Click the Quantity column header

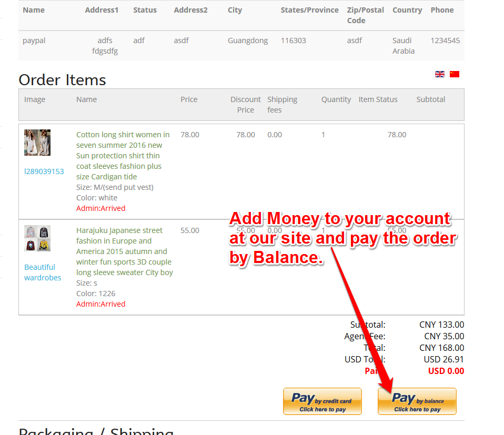[x=336, y=99]
